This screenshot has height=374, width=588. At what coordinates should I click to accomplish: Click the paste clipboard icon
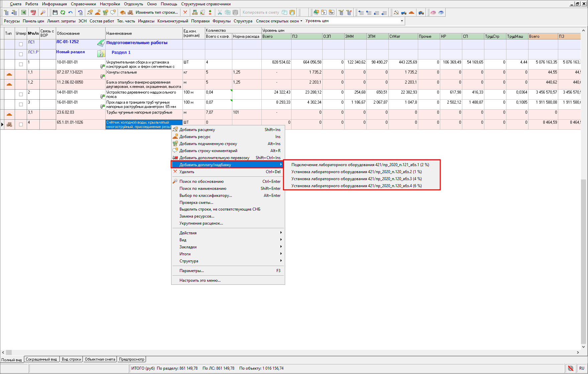click(x=235, y=12)
